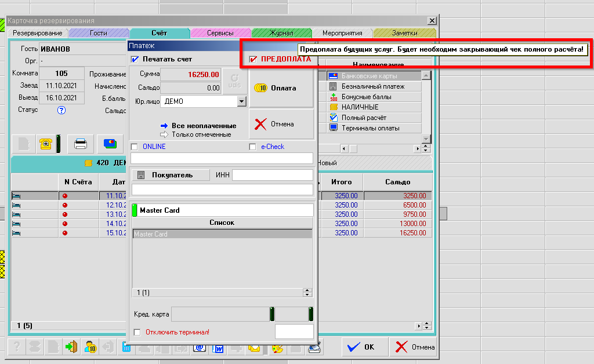Uncheck the ПРЕДОПЛАТА checkbox
This screenshot has height=364, width=594.
253,59
